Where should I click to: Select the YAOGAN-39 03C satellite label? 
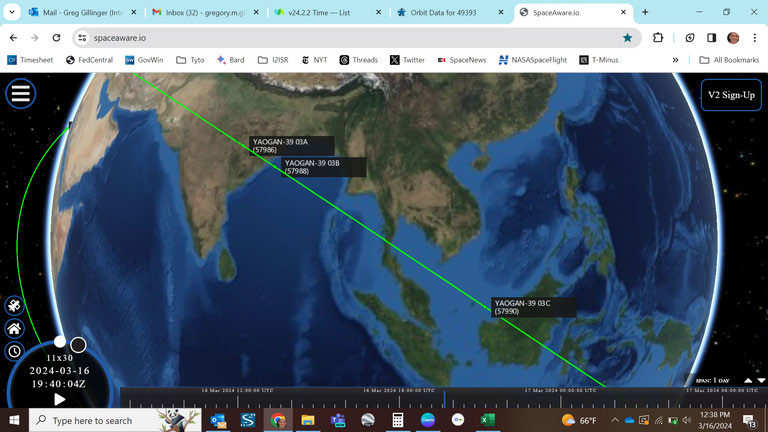(533, 307)
